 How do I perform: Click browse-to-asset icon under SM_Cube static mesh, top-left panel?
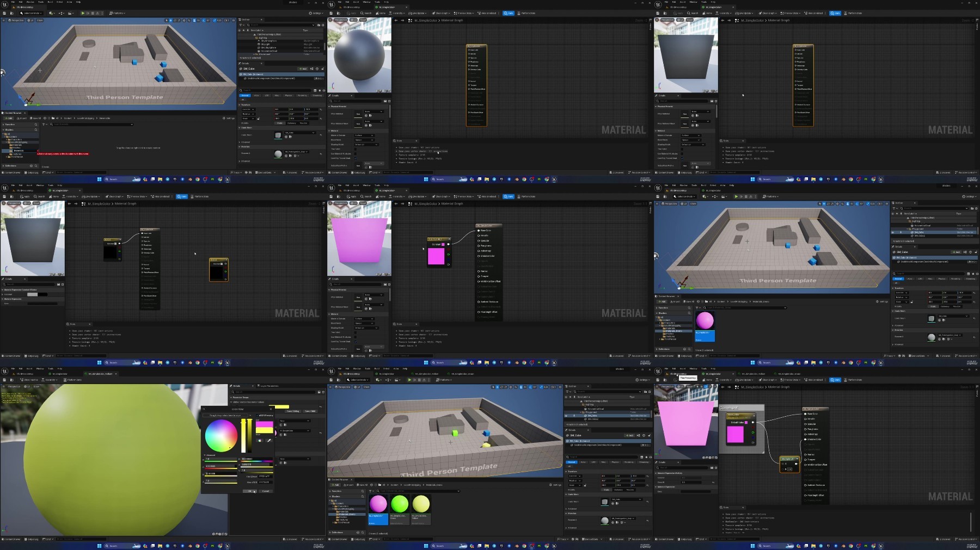290,137
